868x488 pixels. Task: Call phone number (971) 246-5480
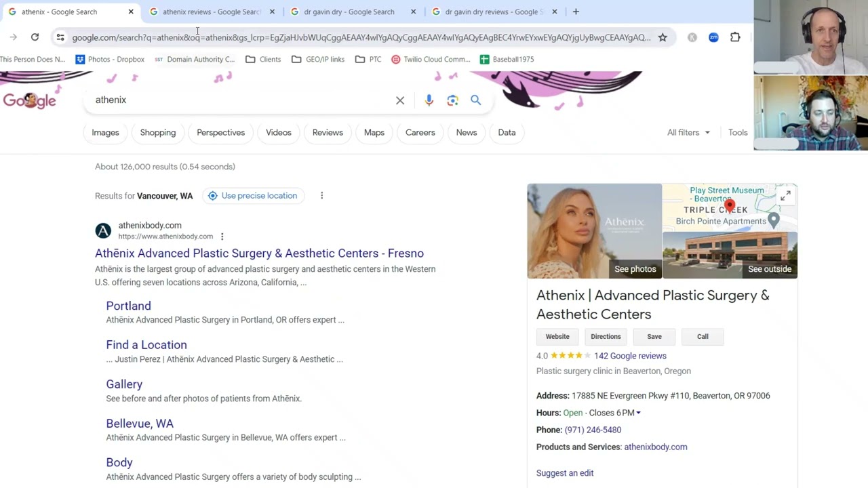point(593,430)
